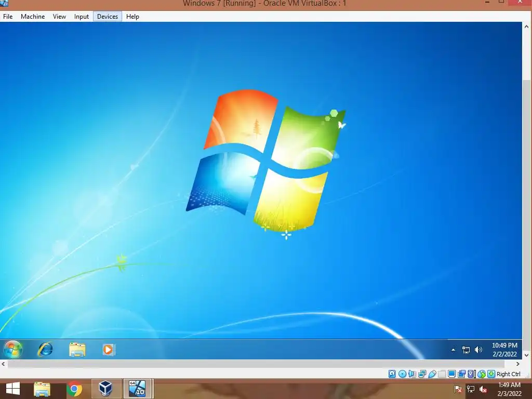
Task: Click the host Action Center flag icon
Action: 458,389
